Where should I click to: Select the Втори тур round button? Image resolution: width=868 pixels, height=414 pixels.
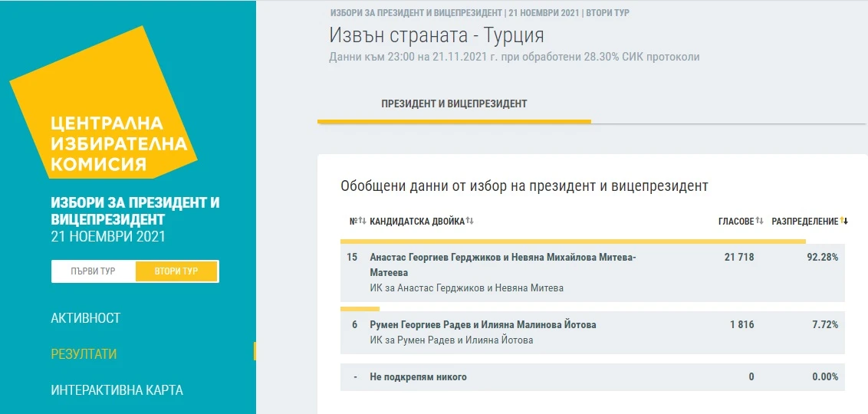176,271
